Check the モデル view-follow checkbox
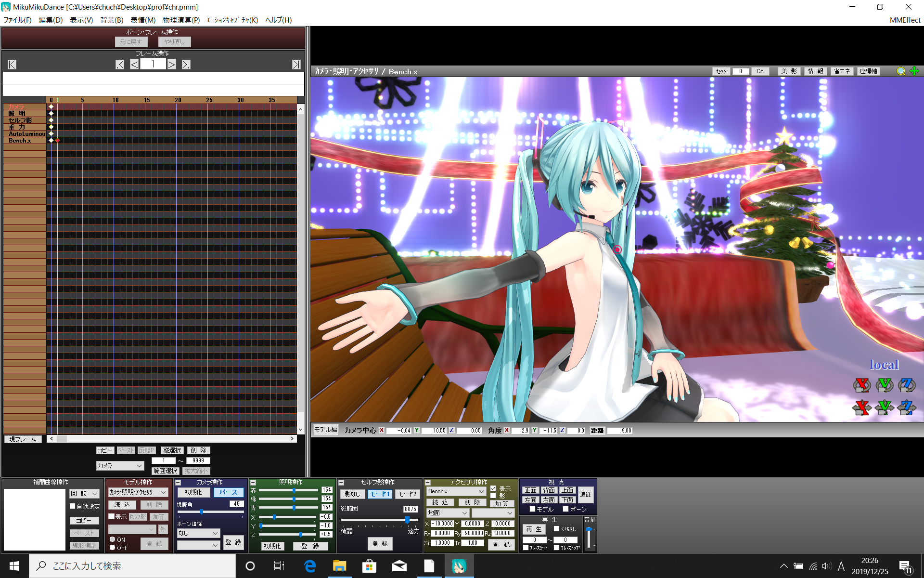This screenshot has height=578, width=924. point(533,509)
